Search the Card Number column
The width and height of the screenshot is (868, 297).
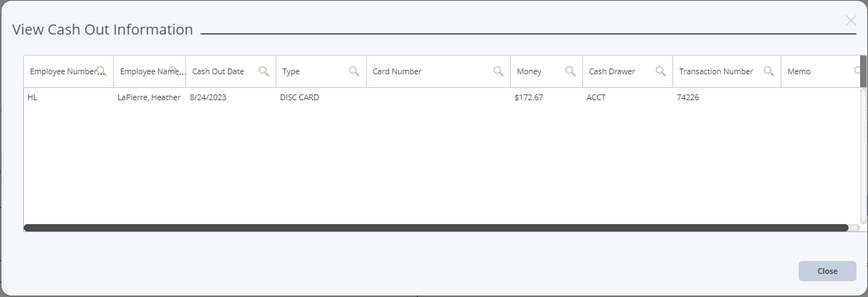pos(499,71)
